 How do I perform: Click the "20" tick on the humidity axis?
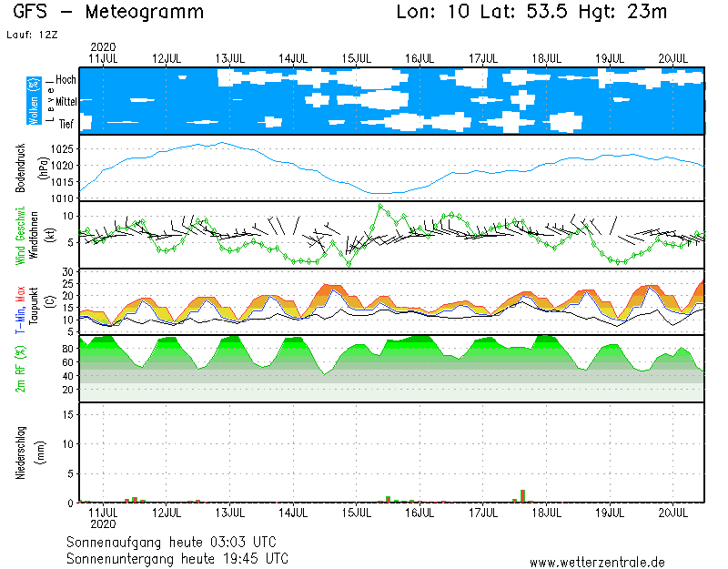coord(67,390)
